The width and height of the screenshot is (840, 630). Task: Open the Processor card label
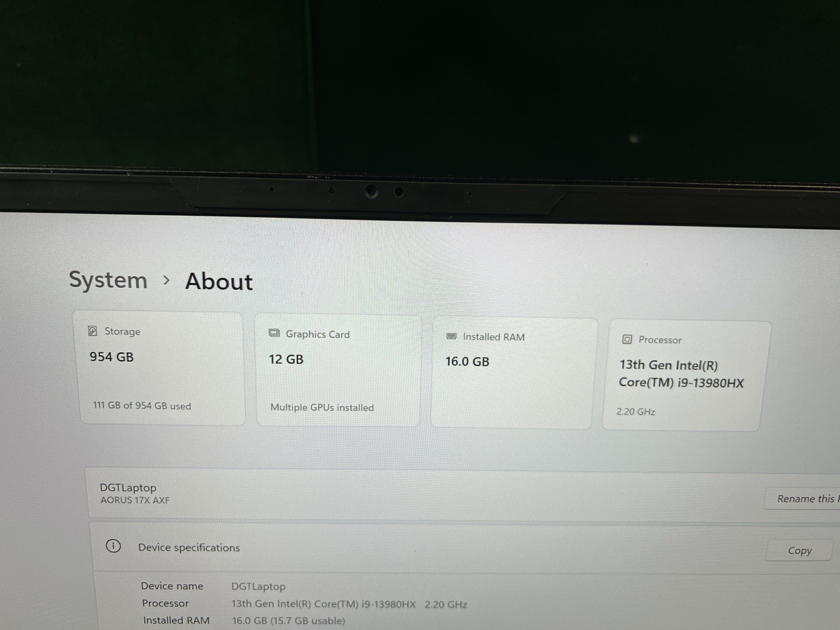660,340
